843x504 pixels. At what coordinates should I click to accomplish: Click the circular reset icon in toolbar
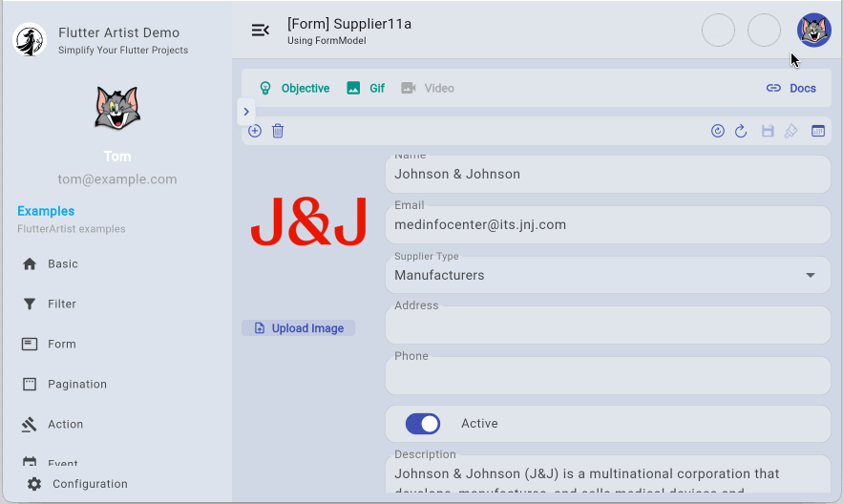coord(718,131)
